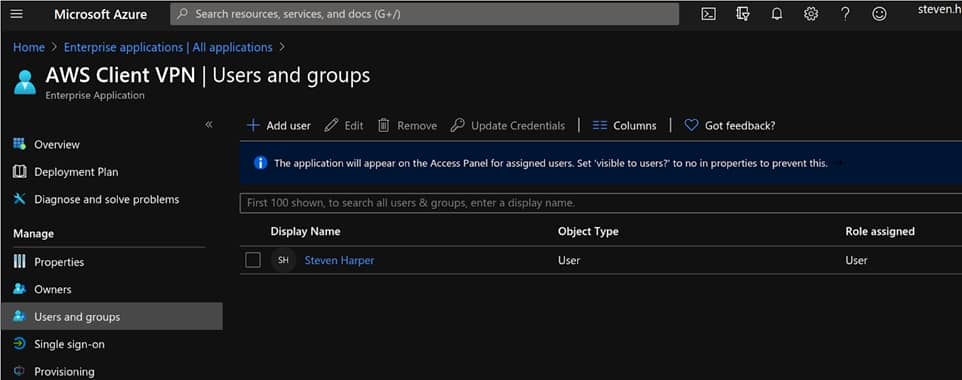Screen dimensions: 962x380
Task: Click the blue info icon in banner
Action: 261,163
